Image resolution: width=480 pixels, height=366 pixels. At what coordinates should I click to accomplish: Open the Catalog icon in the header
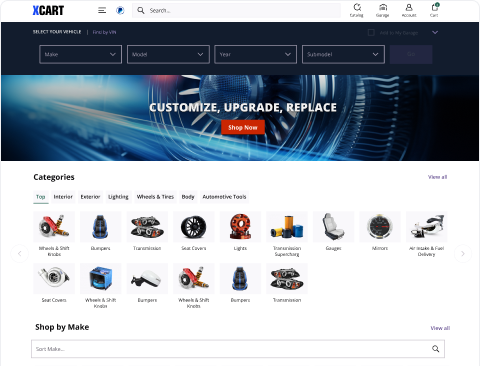click(357, 10)
